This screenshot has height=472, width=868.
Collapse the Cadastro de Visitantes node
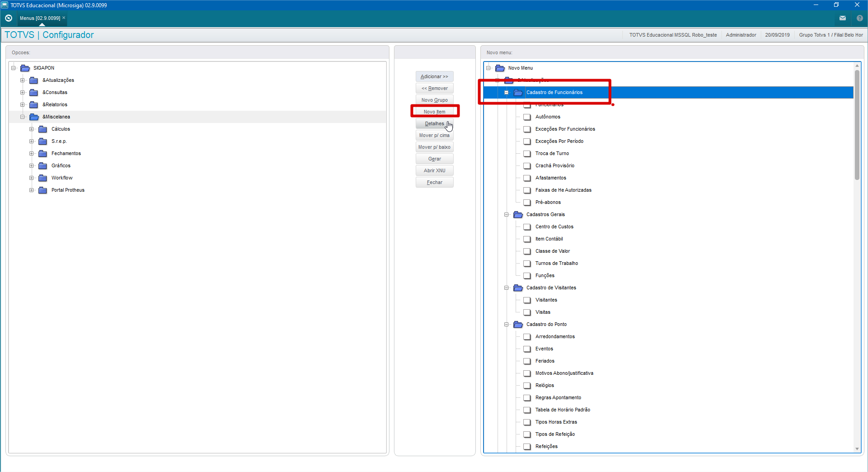507,288
